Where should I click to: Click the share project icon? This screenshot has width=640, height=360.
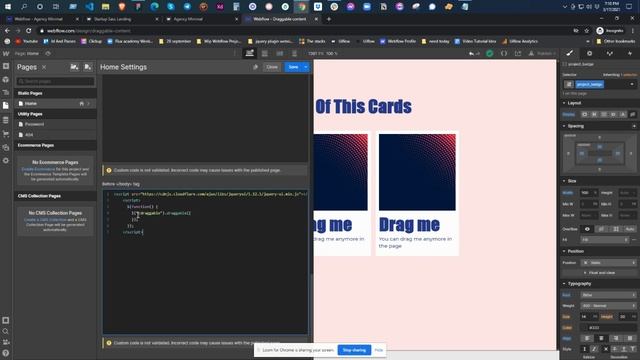tap(518, 53)
